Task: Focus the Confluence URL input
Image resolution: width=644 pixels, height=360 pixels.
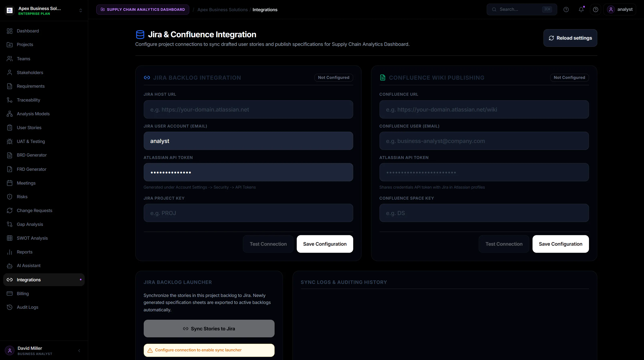Action: [484, 109]
